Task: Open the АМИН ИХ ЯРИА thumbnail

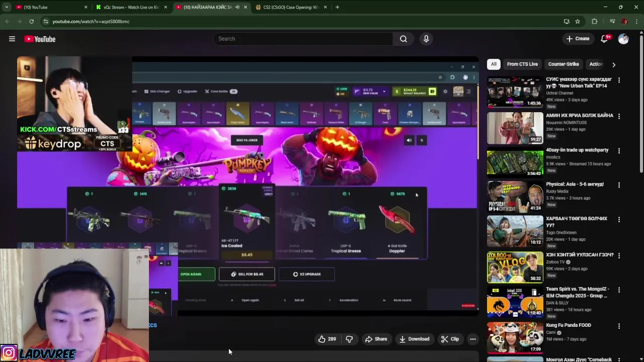Action: [515, 128]
